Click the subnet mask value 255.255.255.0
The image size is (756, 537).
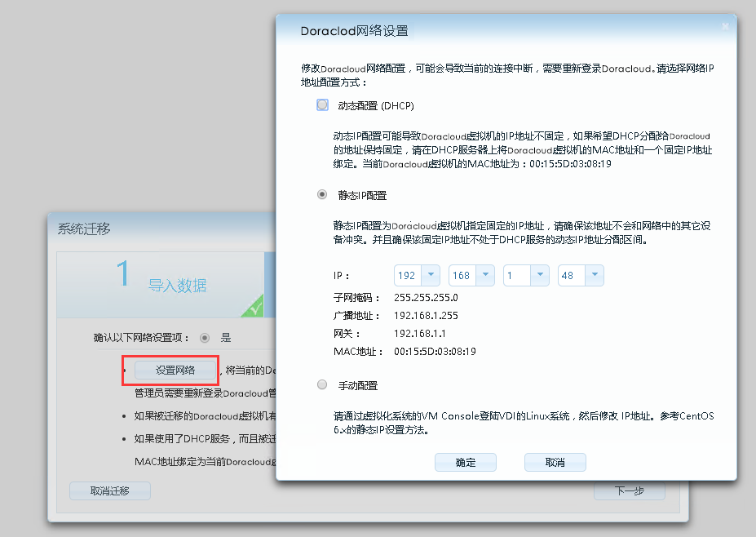426,298
